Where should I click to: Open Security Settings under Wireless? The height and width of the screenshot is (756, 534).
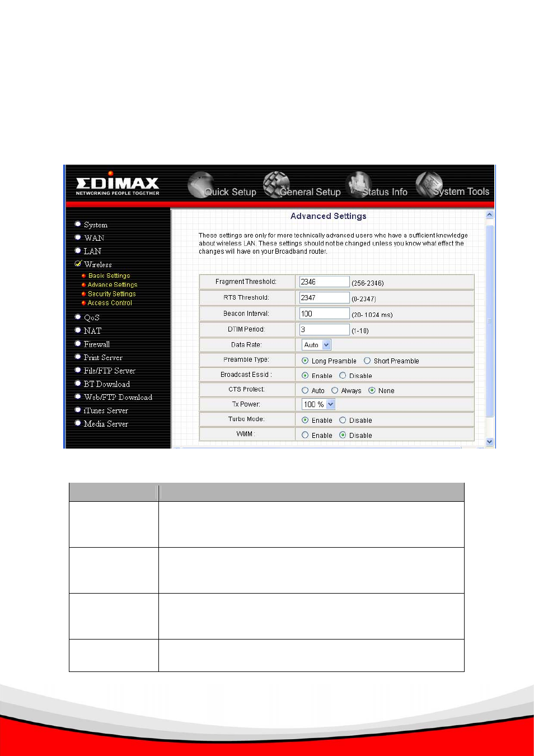(x=112, y=293)
